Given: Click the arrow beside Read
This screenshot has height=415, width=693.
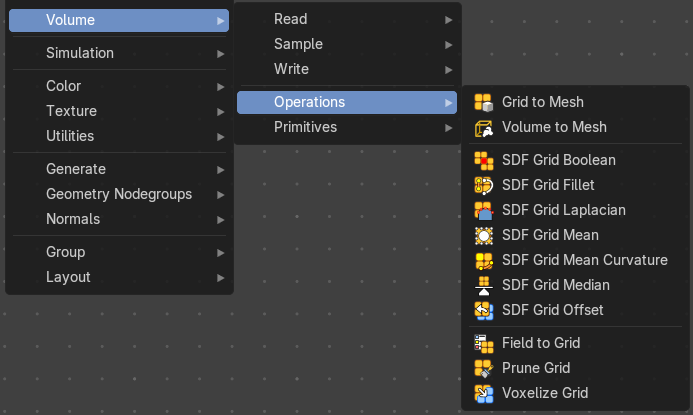Looking at the screenshot, I should [448, 20].
